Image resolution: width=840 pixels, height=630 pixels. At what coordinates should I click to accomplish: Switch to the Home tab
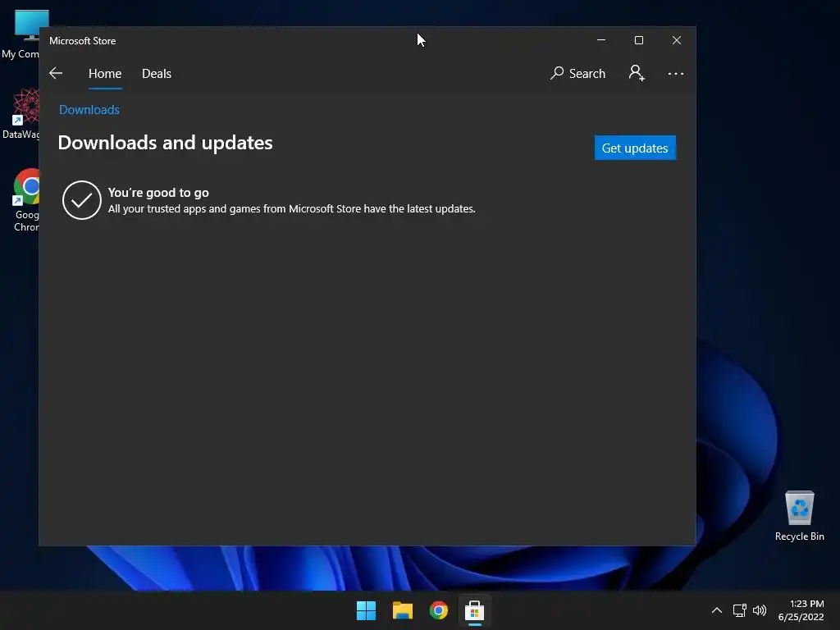click(105, 73)
